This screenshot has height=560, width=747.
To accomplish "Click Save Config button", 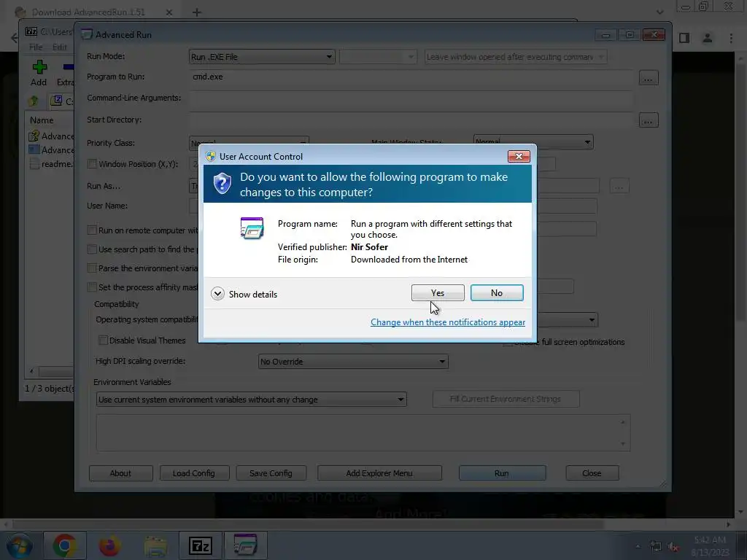I will pos(271,473).
